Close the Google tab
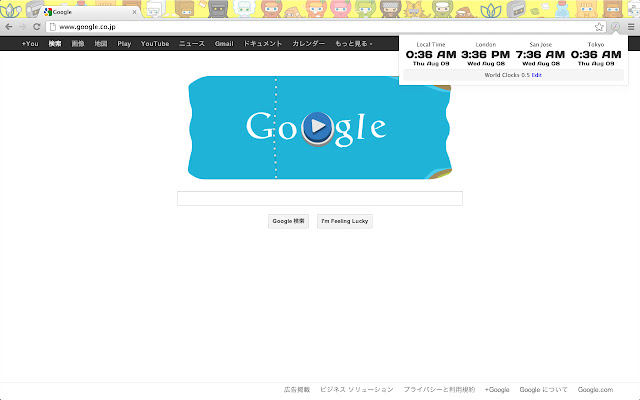The height and width of the screenshot is (400, 640). pos(134,12)
